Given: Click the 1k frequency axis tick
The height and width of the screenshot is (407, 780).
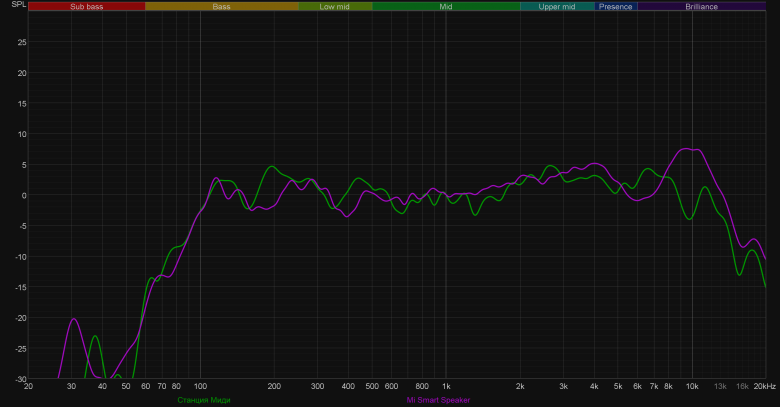Looking at the screenshot, I should tap(446, 386).
